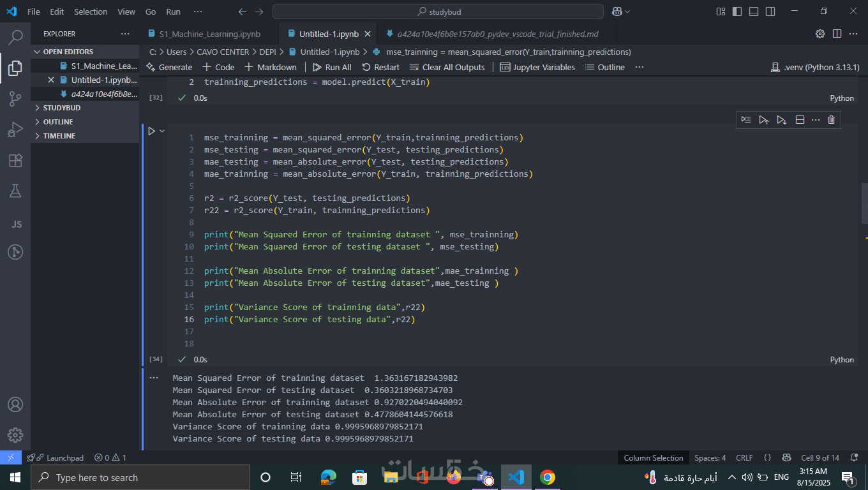The height and width of the screenshot is (490, 868).
Task: Open the Copilot chat icon in title bar
Action: coord(617,11)
